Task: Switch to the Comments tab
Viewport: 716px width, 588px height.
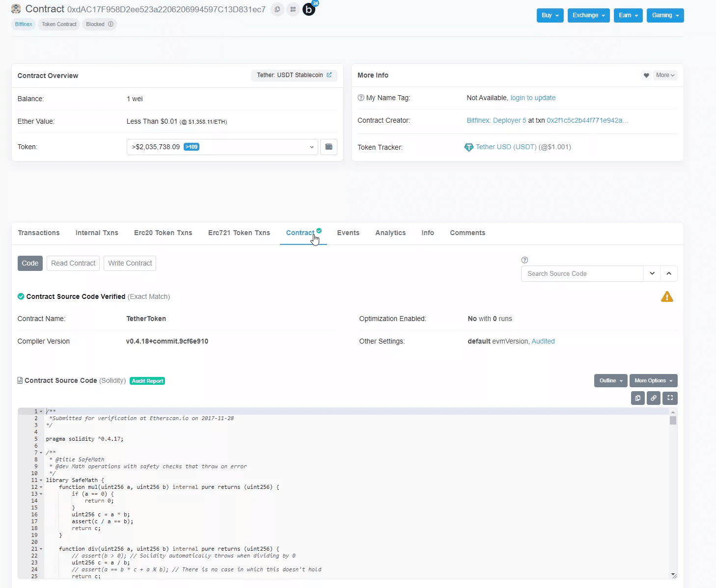Action: click(x=468, y=233)
